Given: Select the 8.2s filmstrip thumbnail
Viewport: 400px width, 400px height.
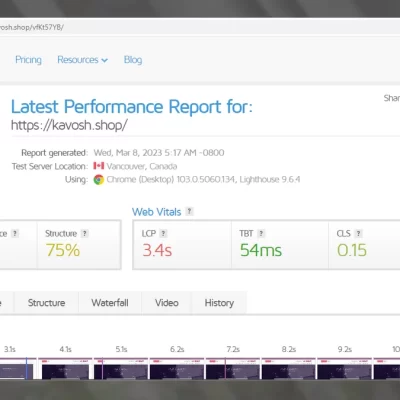Looking at the screenshot, I should tap(289, 369).
